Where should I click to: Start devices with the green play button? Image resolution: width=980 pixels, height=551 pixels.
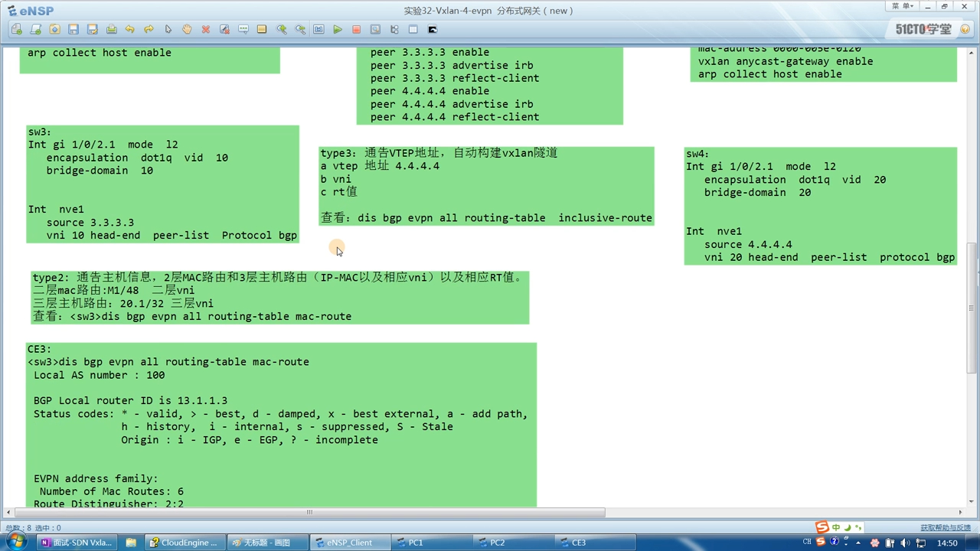pos(338,29)
